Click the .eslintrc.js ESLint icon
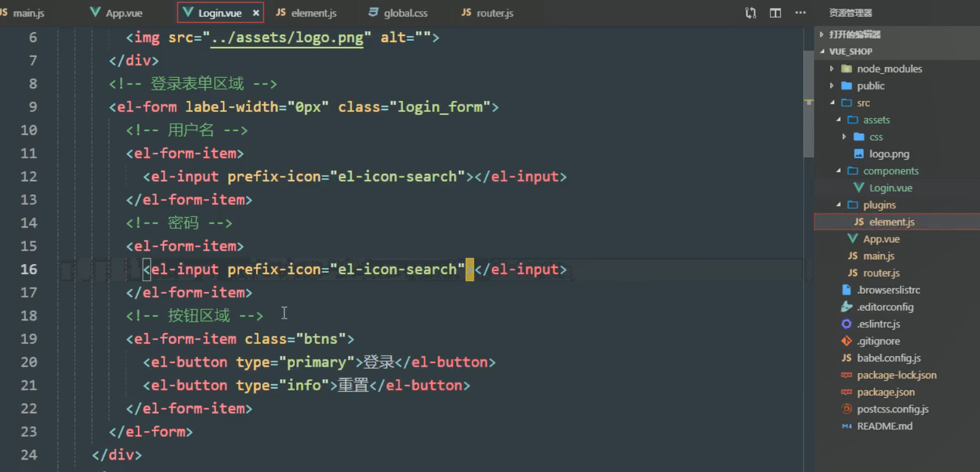This screenshot has width=980, height=472. [x=846, y=324]
